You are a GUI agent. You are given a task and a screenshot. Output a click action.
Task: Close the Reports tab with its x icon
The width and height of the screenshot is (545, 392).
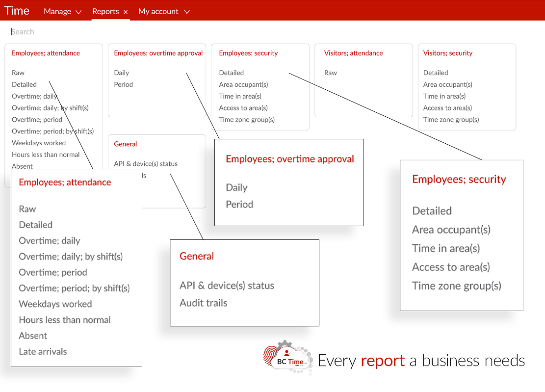pos(126,12)
